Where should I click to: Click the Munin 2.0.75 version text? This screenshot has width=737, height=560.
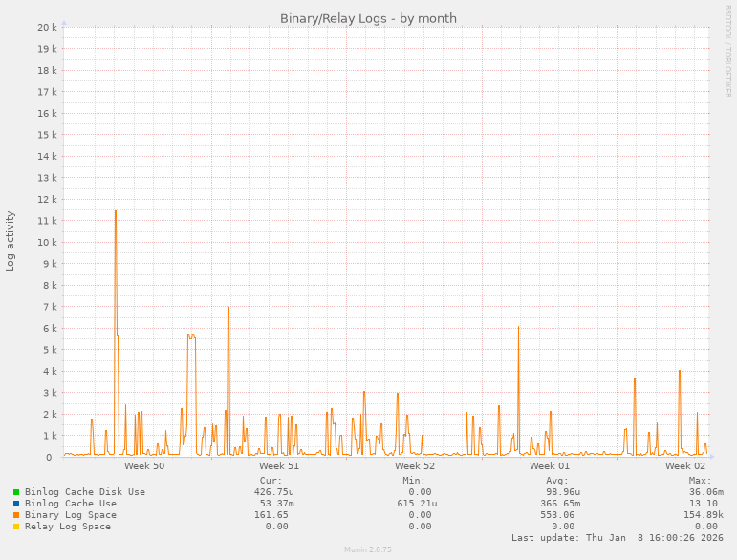click(x=368, y=549)
